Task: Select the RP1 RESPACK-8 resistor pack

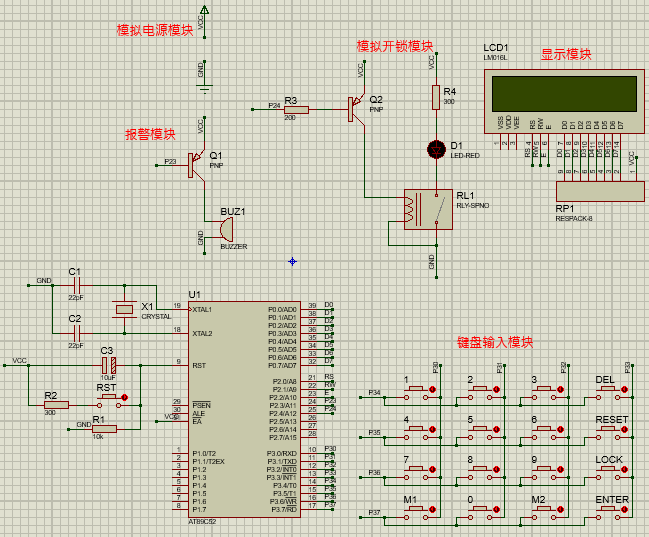Action: [600, 191]
